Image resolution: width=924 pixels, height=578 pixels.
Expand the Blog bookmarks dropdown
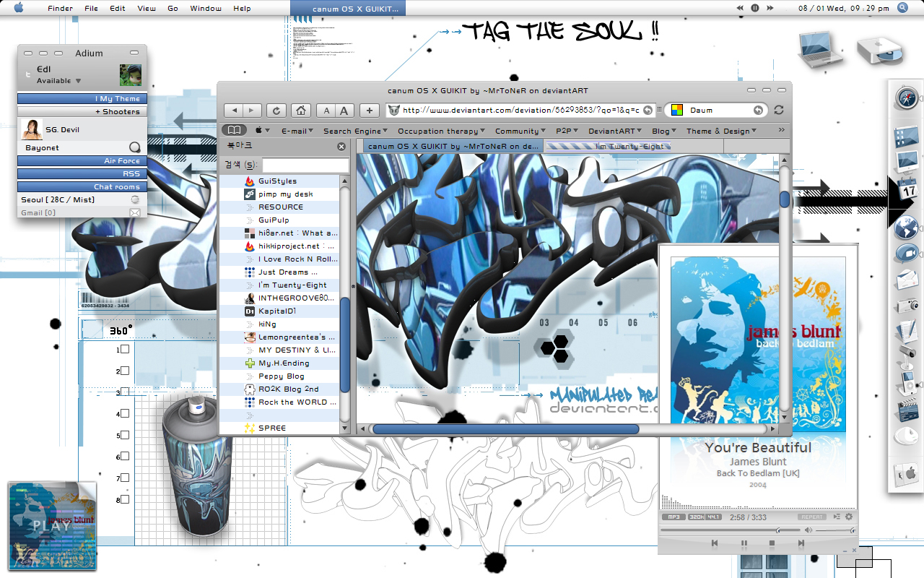pyautogui.click(x=664, y=131)
